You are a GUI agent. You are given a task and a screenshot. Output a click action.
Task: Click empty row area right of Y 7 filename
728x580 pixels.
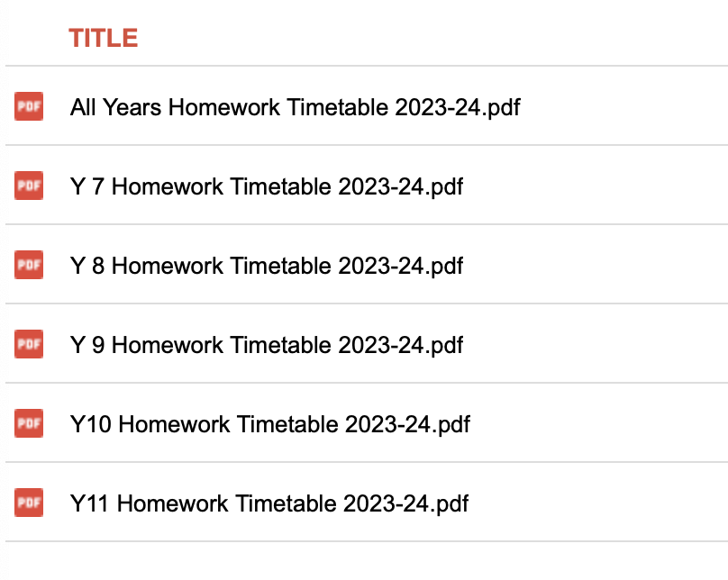pos(596,186)
